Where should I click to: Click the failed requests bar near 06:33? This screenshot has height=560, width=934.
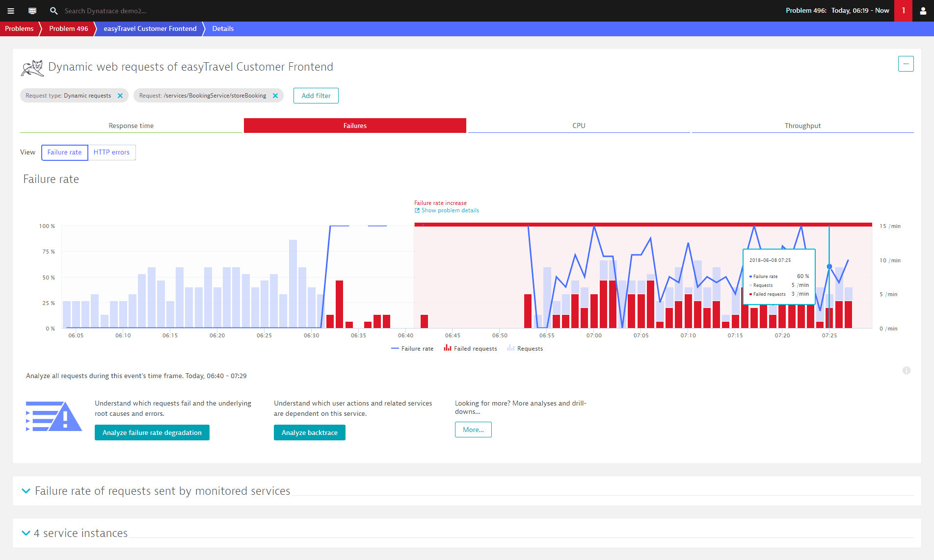click(x=339, y=304)
